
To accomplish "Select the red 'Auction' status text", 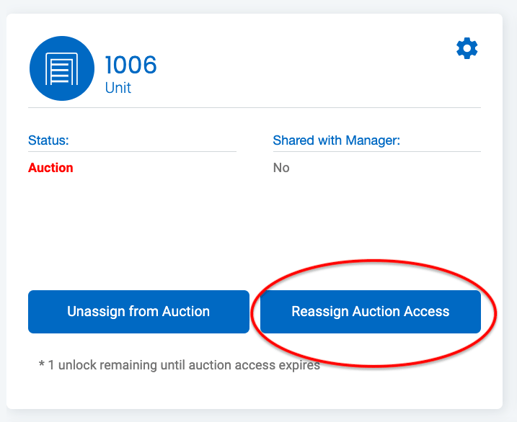I will click(51, 168).
